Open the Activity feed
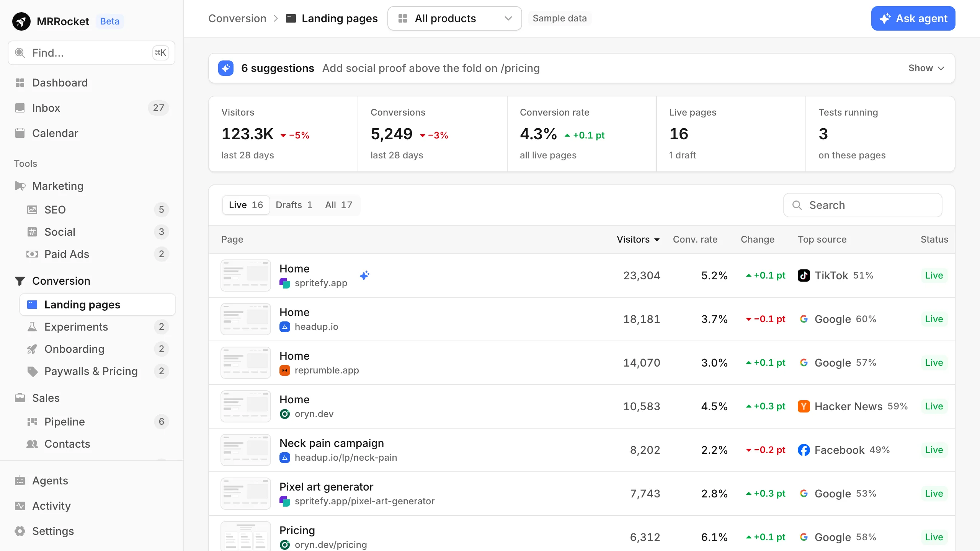Viewport: 980px width, 551px height. pyautogui.click(x=91, y=506)
